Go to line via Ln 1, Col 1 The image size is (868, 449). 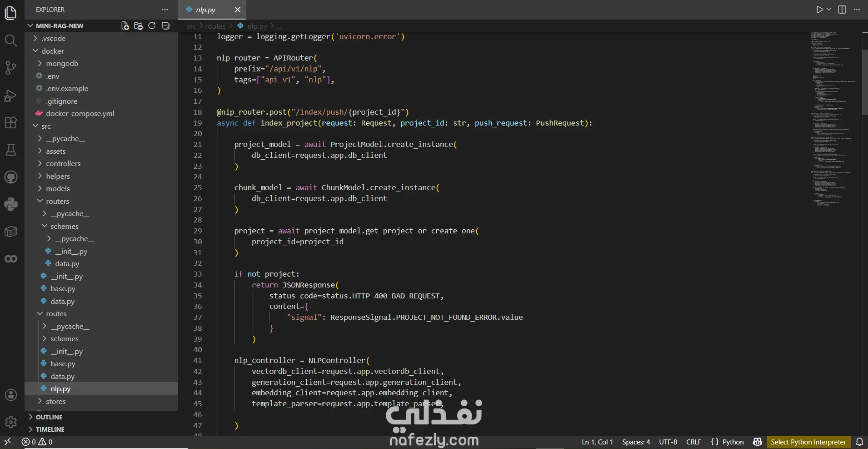click(597, 442)
